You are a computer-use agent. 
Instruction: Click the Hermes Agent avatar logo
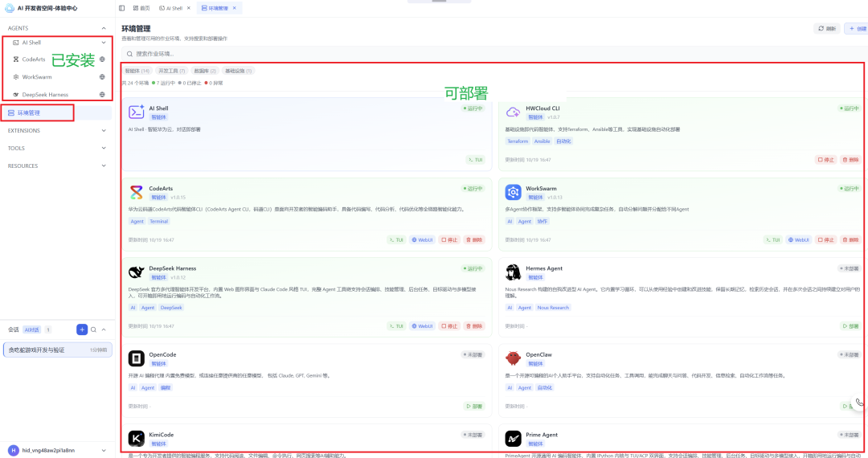tap(513, 272)
